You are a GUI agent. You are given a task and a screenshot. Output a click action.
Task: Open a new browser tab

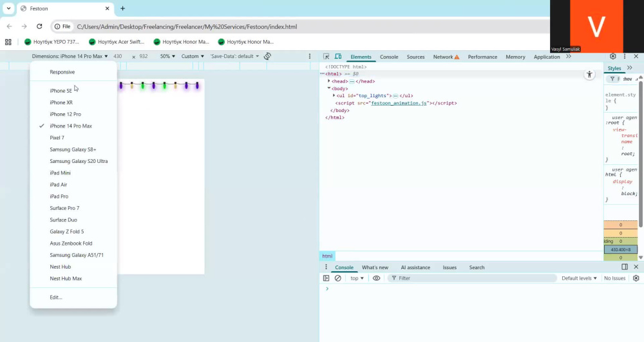click(x=122, y=8)
